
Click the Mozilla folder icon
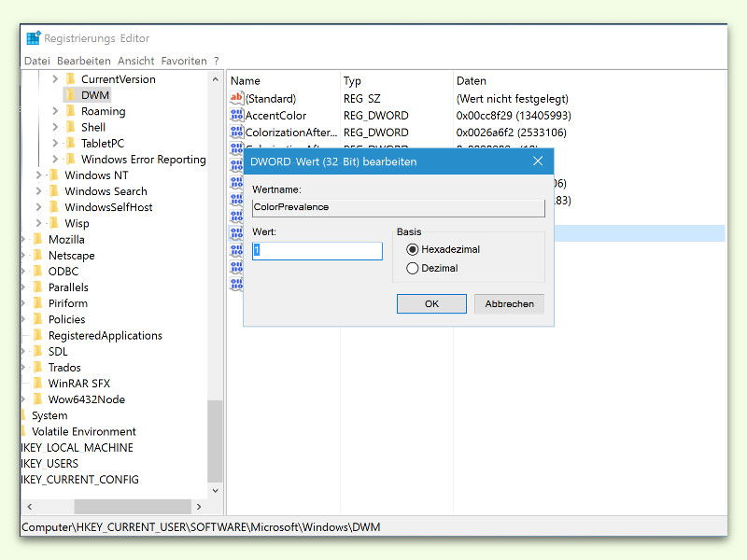[x=38, y=239]
